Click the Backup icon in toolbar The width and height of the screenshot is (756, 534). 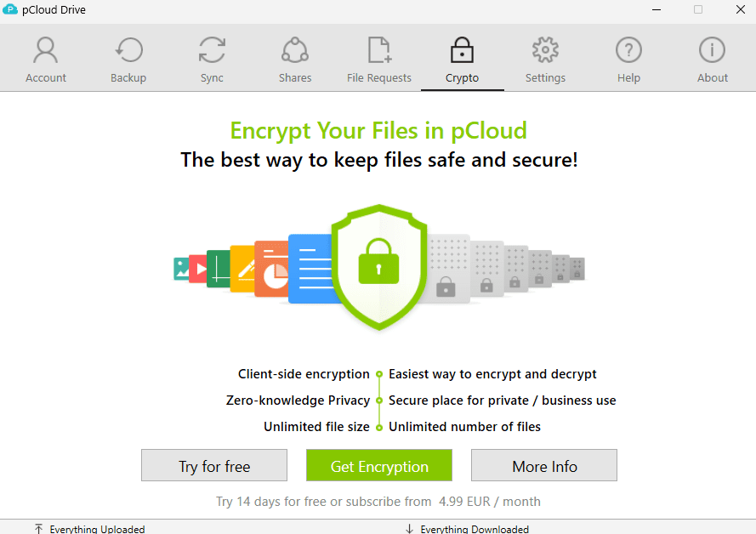coord(128,51)
